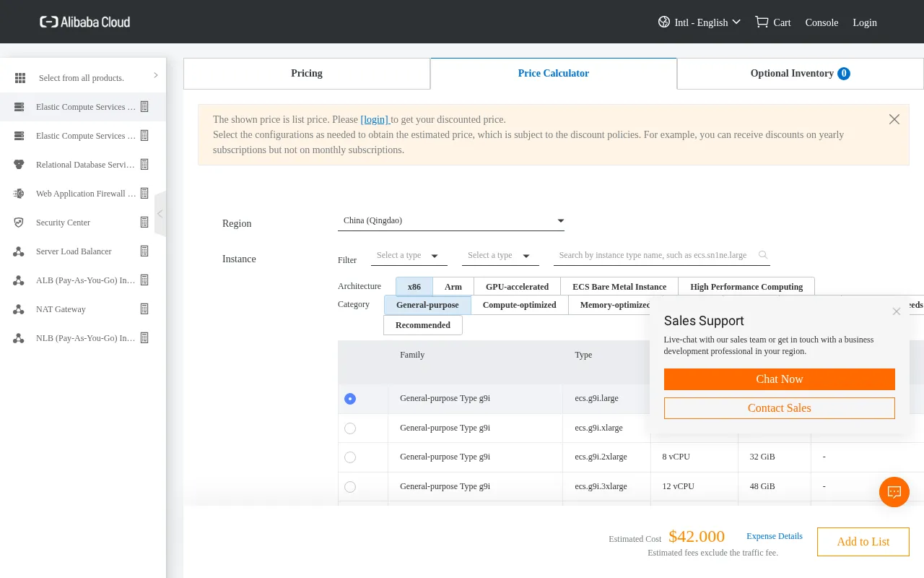924x578 pixels.
Task: Open the Region dropdown showing China (Qingdao)
Action: (451, 221)
